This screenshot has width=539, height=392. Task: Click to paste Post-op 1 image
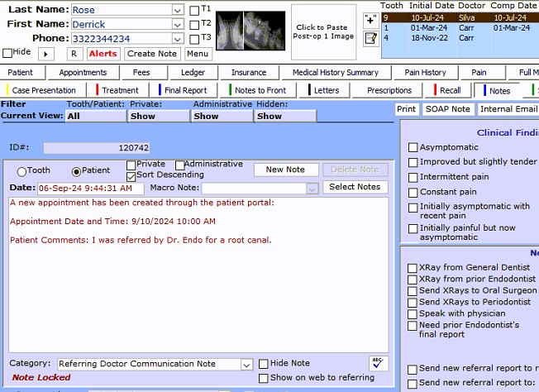click(322, 32)
